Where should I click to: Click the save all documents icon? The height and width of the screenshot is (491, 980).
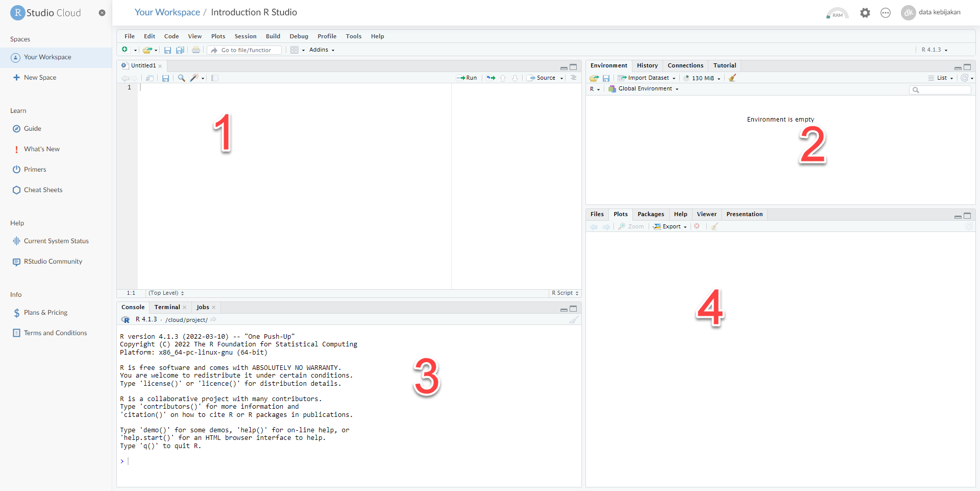[x=180, y=50]
